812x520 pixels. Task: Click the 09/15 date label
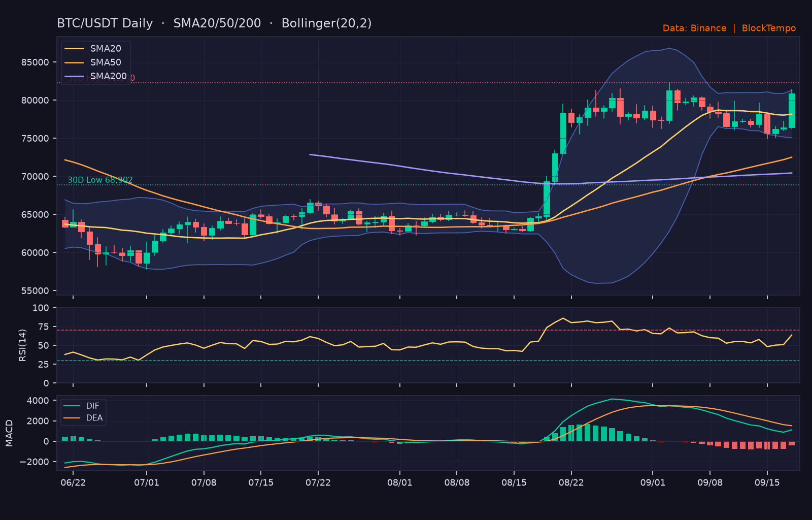click(767, 482)
